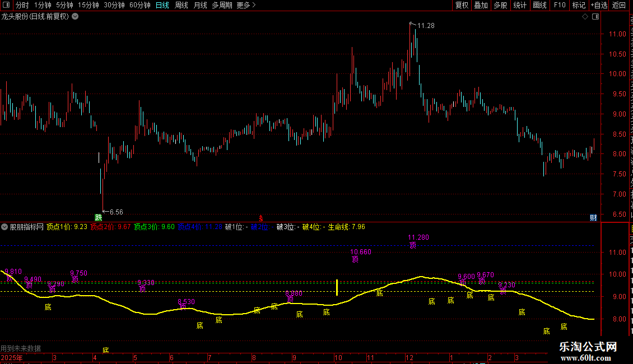Open F10 company info

tap(560, 5)
